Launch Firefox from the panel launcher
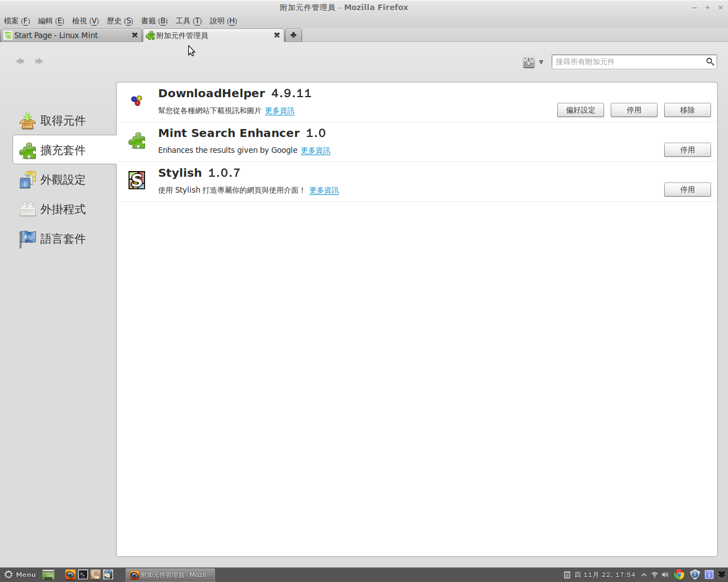Image resolution: width=728 pixels, height=582 pixels. [x=71, y=575]
